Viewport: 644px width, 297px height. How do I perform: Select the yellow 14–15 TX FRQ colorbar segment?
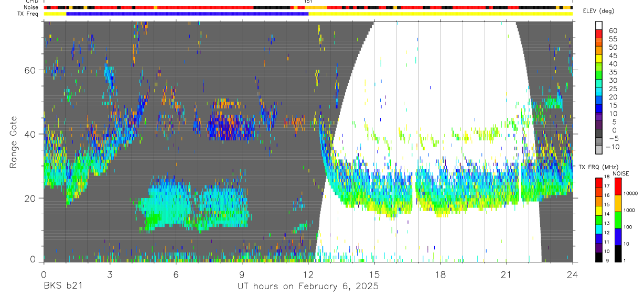(599, 210)
